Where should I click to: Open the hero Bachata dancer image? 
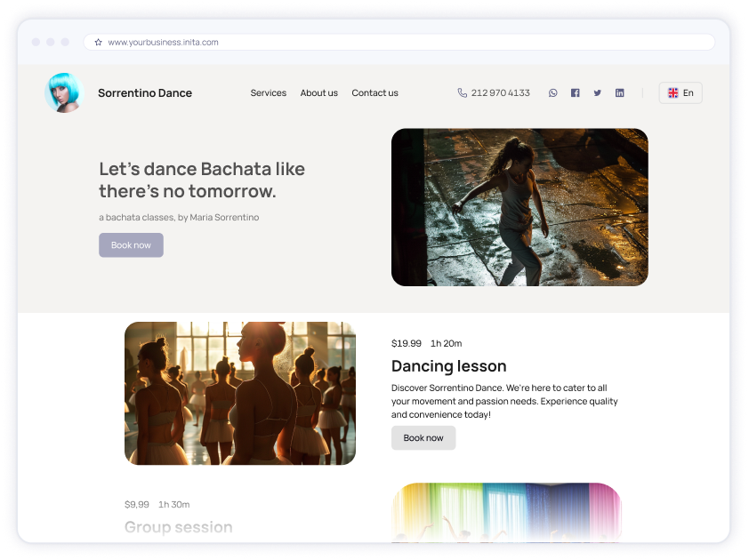(519, 207)
